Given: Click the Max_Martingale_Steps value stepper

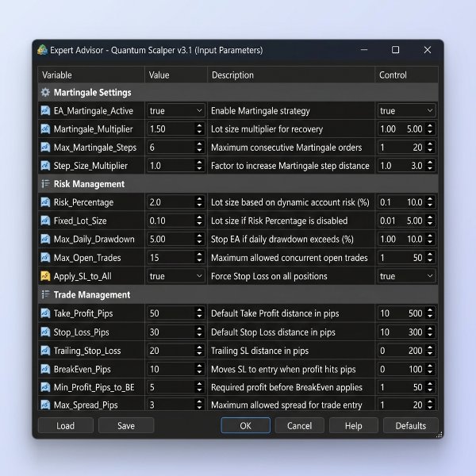Looking at the screenshot, I should click(x=199, y=148).
